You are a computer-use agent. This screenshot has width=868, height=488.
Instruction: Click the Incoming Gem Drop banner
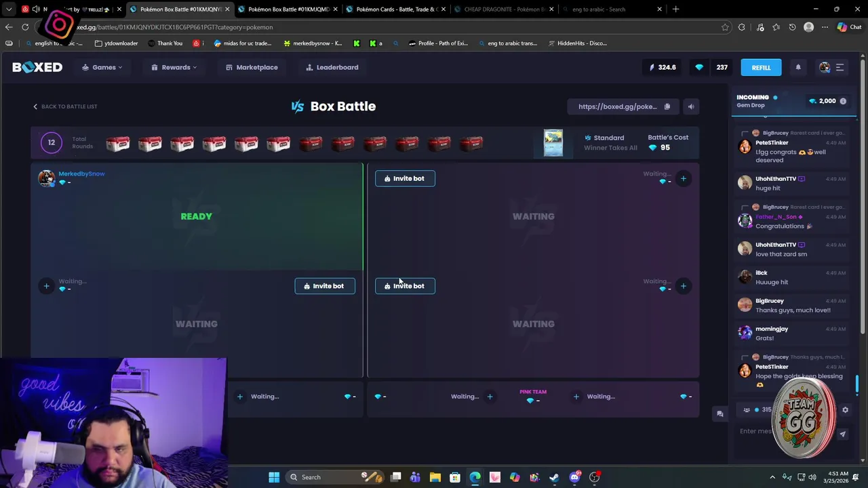[x=792, y=101]
